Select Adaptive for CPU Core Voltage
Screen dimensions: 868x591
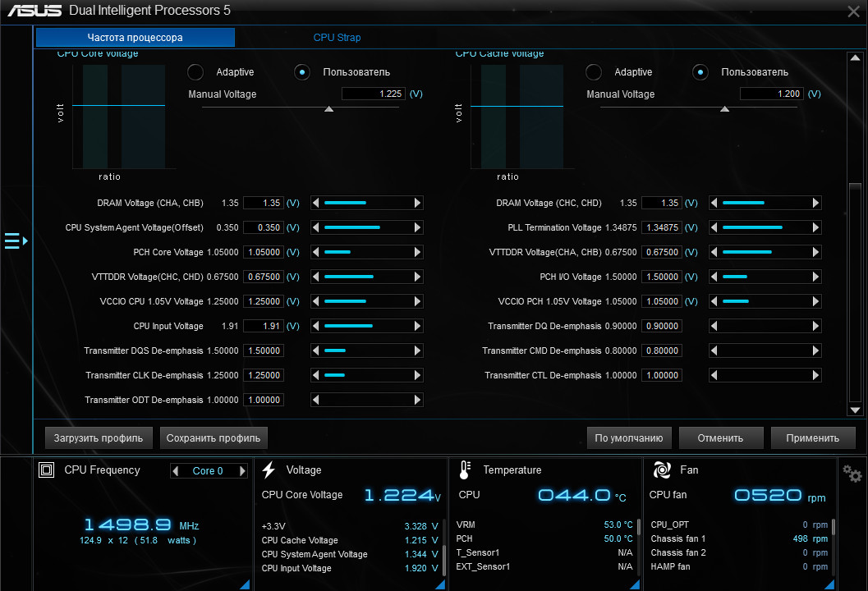[x=195, y=72]
